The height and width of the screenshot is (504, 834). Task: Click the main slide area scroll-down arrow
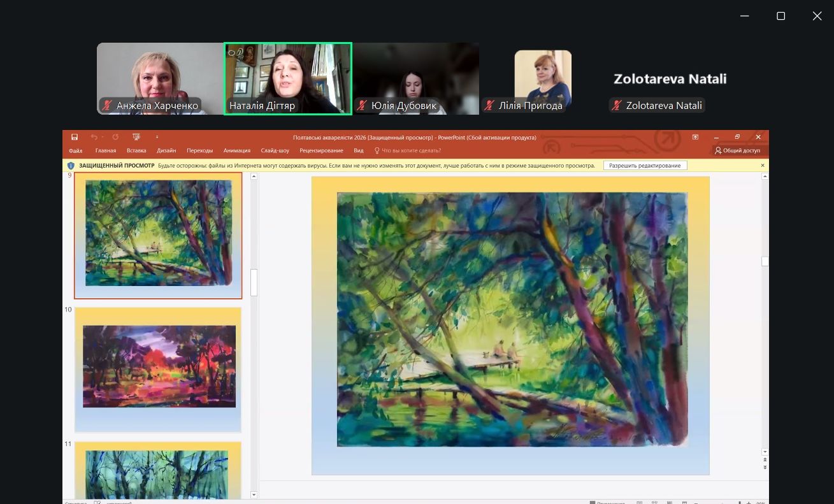click(765, 451)
